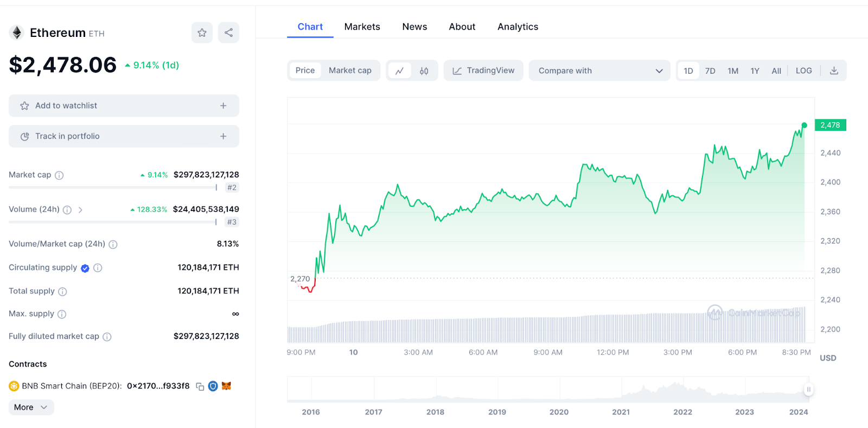Switch to the Markets tab
Viewport: 868px width, 428px height.
pos(362,27)
